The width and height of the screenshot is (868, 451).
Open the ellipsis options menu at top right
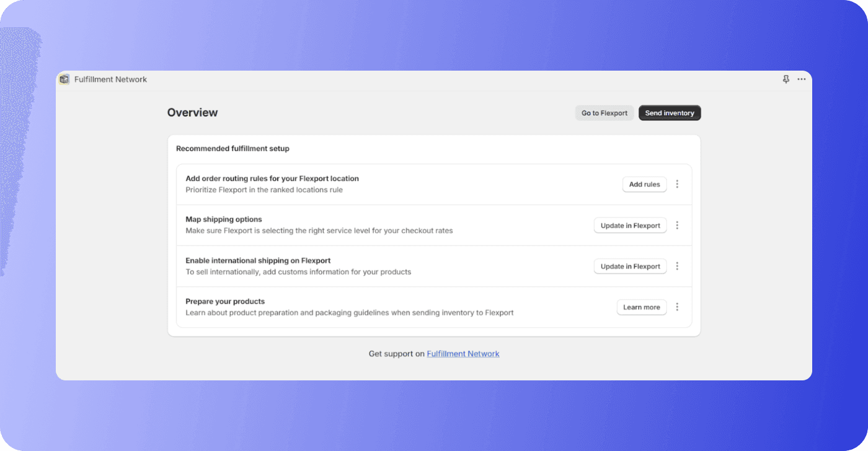[x=801, y=79]
